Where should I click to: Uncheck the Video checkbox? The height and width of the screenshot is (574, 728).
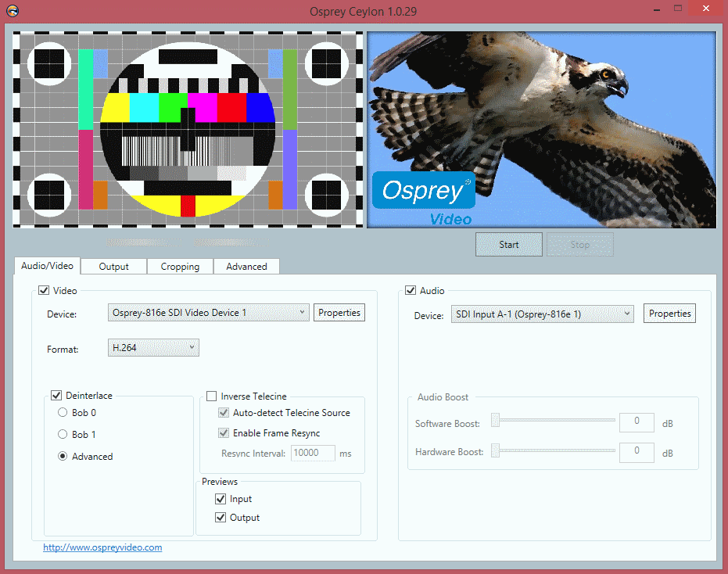[44, 291]
